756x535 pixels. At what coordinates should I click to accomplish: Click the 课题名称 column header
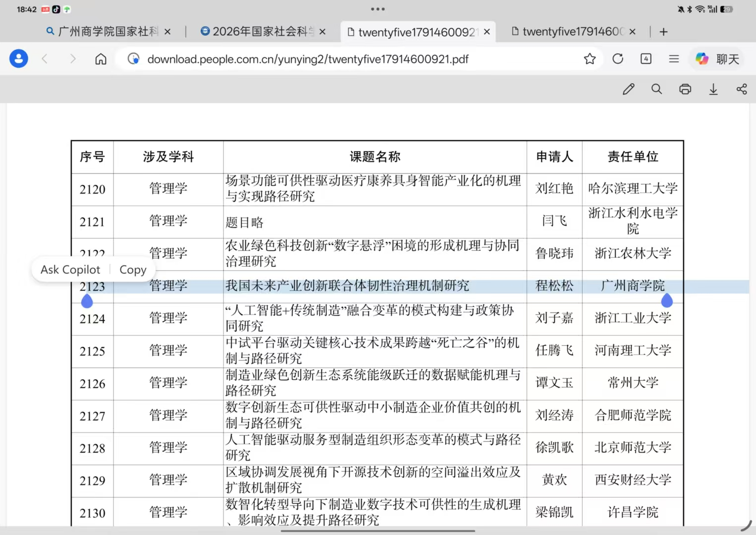tap(375, 157)
